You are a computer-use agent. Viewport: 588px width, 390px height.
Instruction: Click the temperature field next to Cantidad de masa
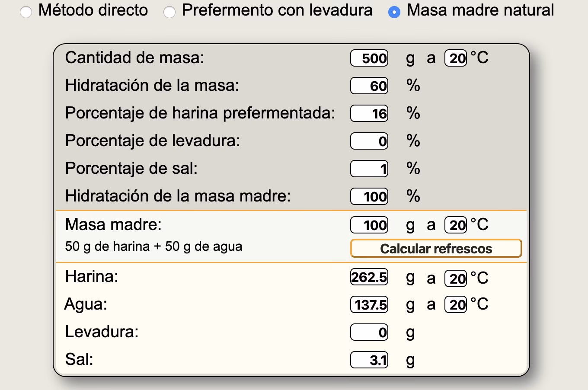[456, 58]
